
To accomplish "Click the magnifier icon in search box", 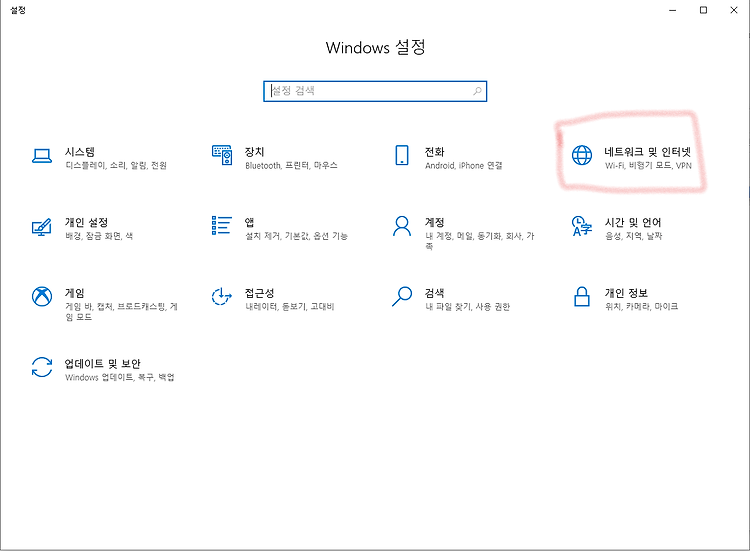I will (477, 91).
